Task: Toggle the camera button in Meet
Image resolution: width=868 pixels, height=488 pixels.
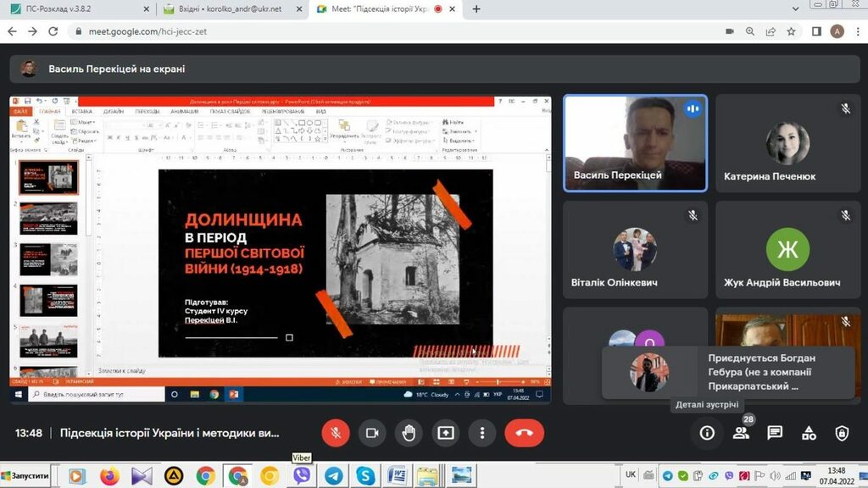Action: (371, 433)
